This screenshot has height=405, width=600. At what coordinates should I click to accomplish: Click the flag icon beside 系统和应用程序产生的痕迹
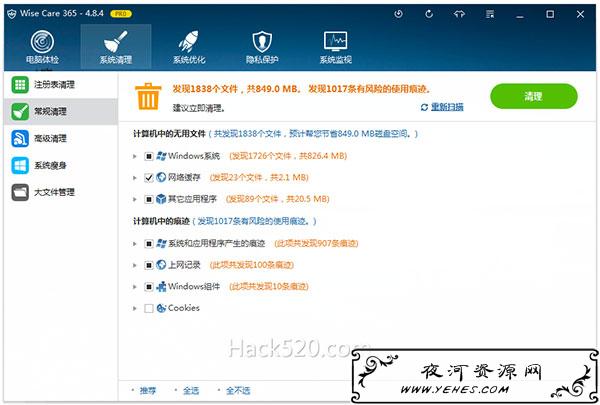click(161, 243)
